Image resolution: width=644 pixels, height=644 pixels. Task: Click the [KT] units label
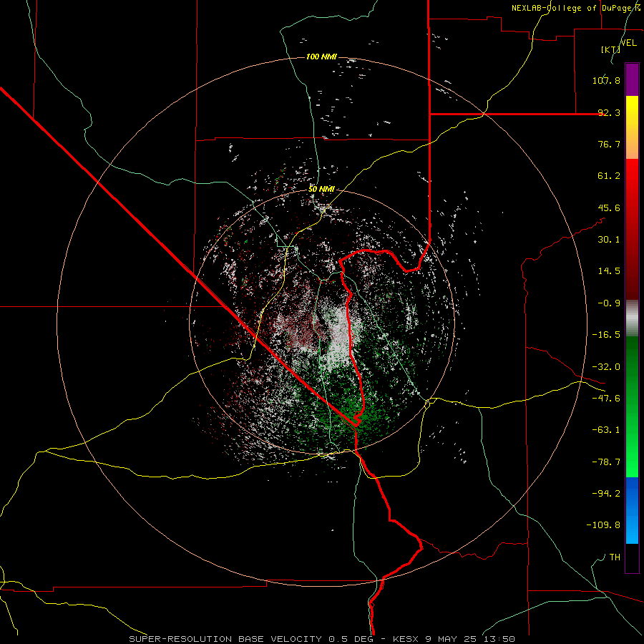click(x=610, y=49)
